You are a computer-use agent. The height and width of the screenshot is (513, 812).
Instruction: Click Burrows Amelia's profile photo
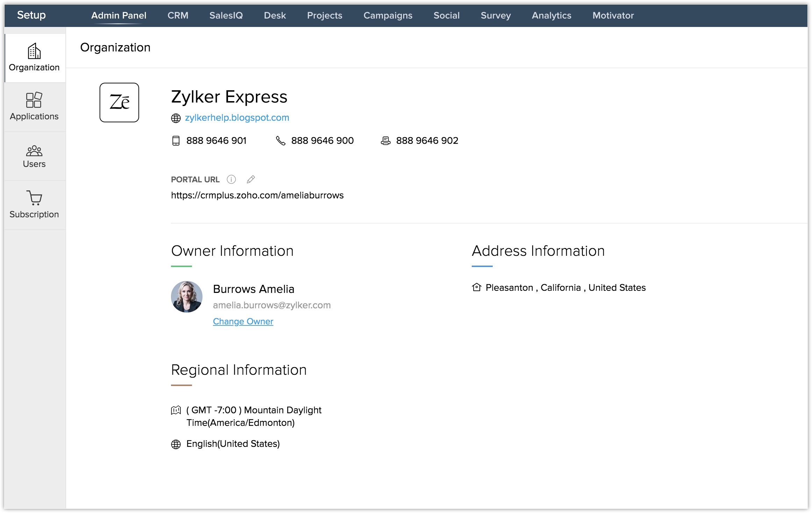pos(187,296)
